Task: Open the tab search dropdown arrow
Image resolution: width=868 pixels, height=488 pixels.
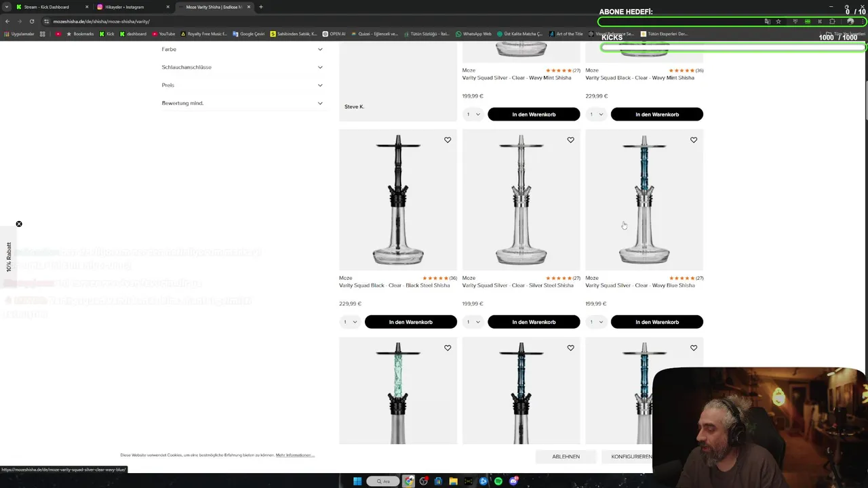Action: [x=7, y=7]
